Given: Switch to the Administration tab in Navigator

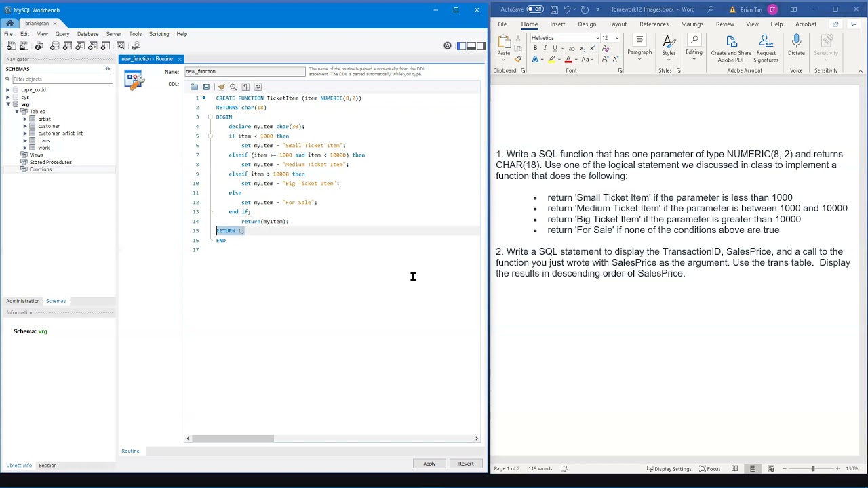Looking at the screenshot, I should click(23, 301).
